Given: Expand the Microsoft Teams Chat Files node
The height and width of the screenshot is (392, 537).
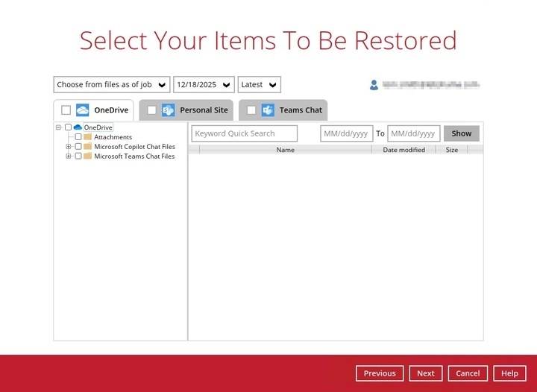Looking at the screenshot, I should 69,156.
